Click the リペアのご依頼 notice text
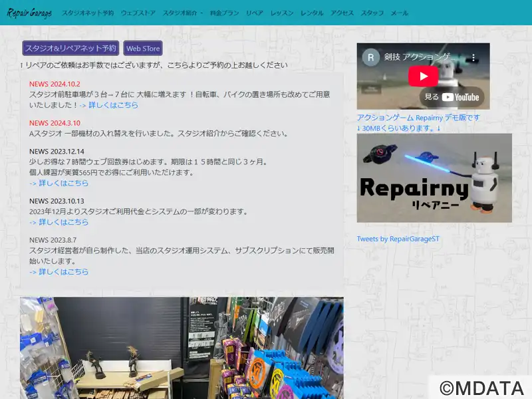The height and width of the screenshot is (399, 532). 154,65
